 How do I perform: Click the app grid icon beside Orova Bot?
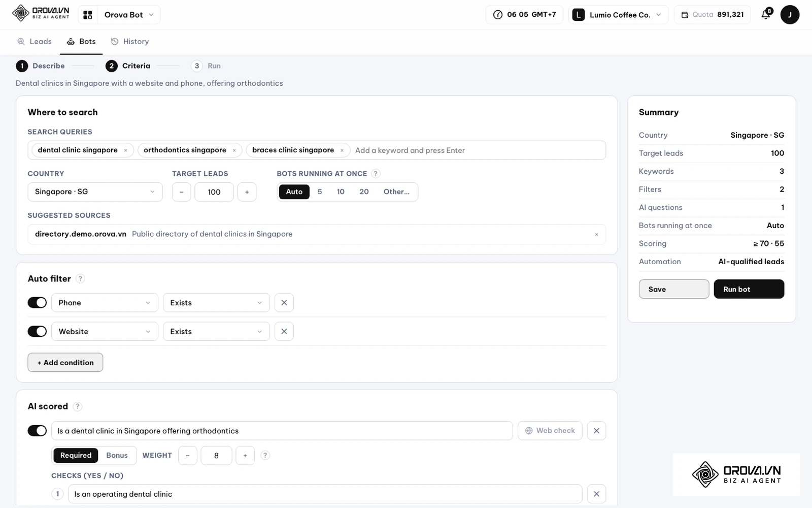[88, 15]
